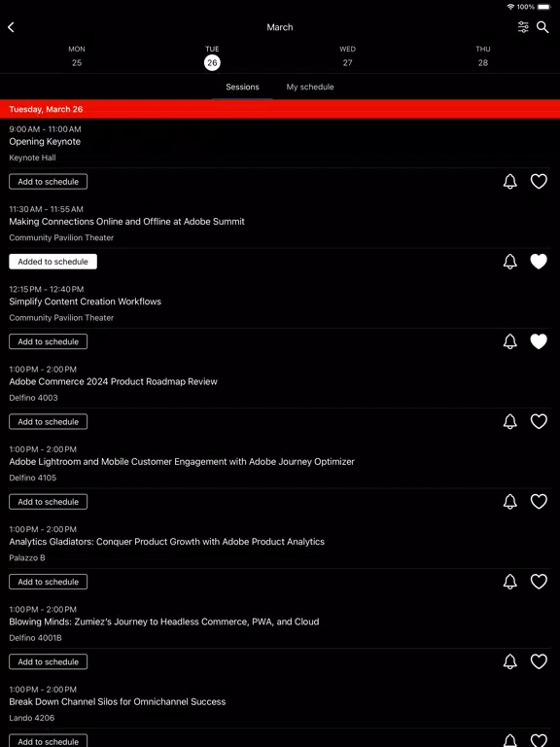Set reminder bell for Making Connections session
This screenshot has height=747, width=560.
pos(510,262)
